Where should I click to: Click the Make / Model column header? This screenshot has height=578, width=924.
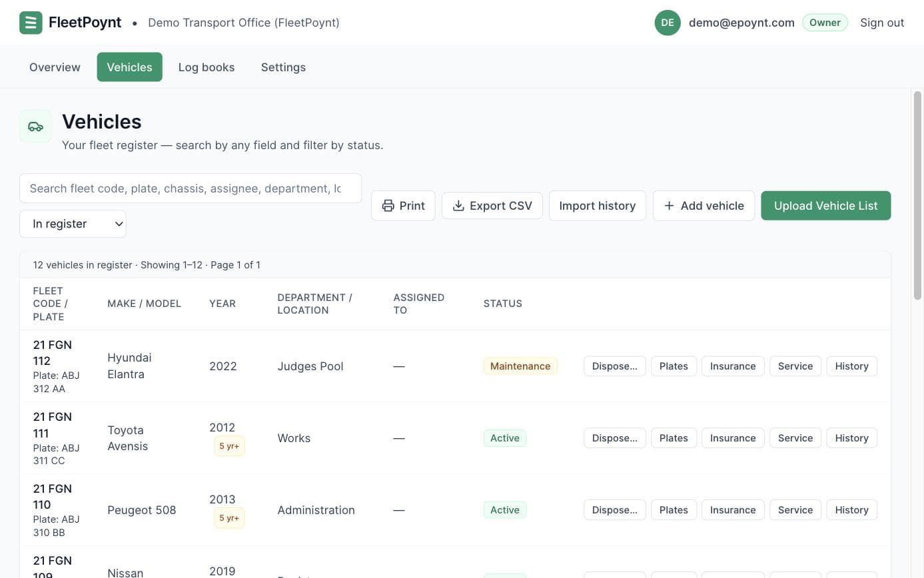tap(144, 304)
